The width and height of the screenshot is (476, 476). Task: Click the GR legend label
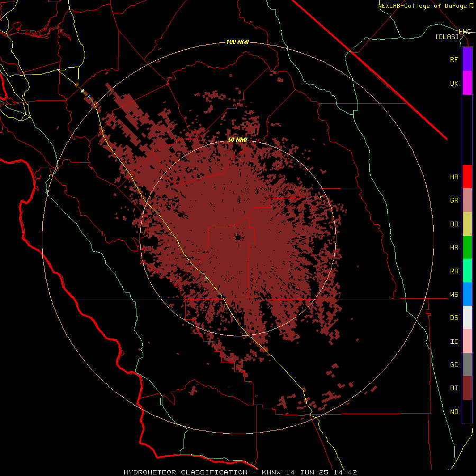coord(454,200)
